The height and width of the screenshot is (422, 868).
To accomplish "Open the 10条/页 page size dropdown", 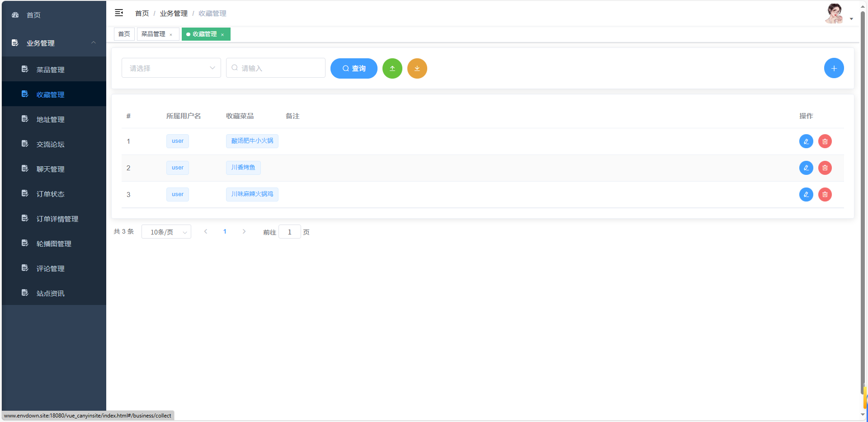I will tap(166, 231).
